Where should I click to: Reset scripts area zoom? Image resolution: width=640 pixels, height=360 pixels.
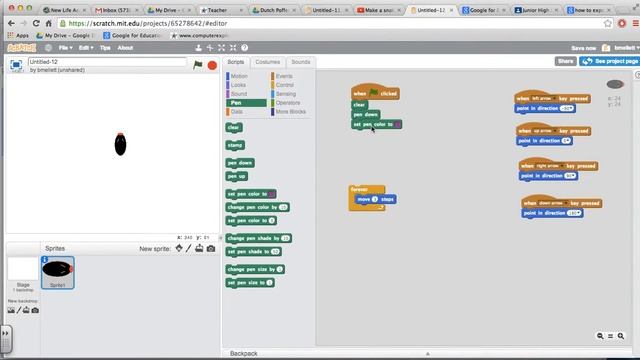(611, 336)
